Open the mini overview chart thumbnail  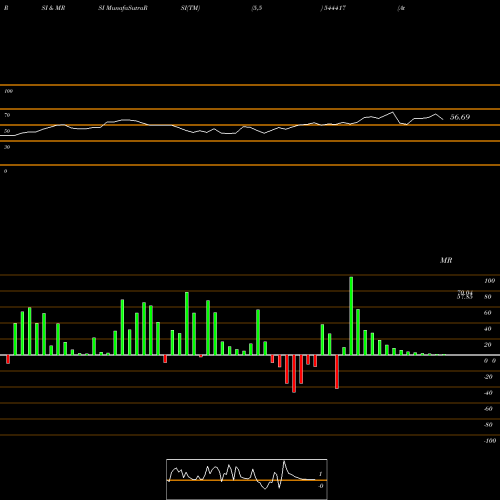click(x=247, y=479)
